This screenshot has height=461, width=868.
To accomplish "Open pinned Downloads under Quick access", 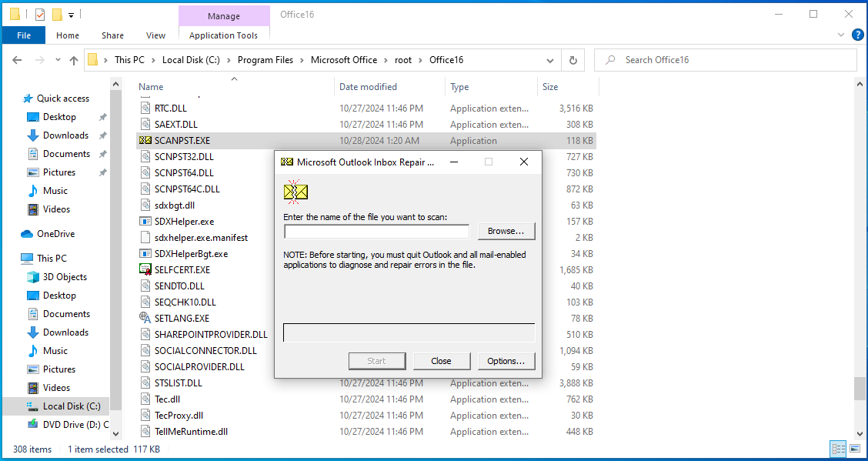I will [65, 135].
